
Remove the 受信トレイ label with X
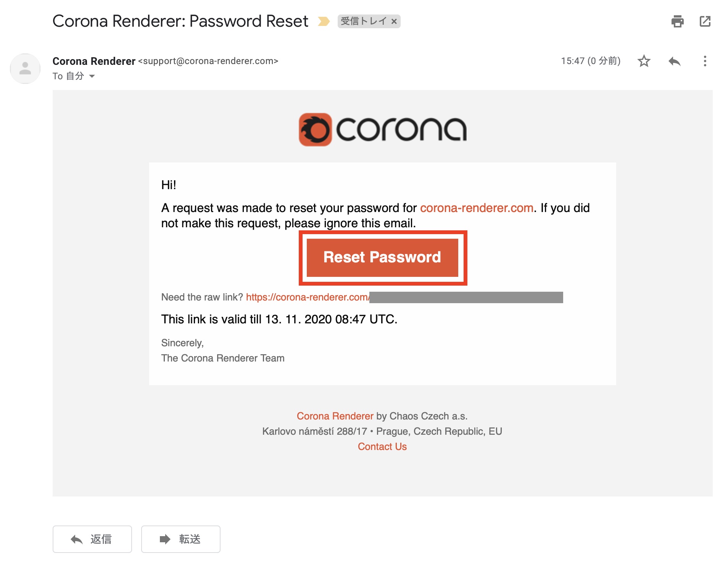[394, 22]
